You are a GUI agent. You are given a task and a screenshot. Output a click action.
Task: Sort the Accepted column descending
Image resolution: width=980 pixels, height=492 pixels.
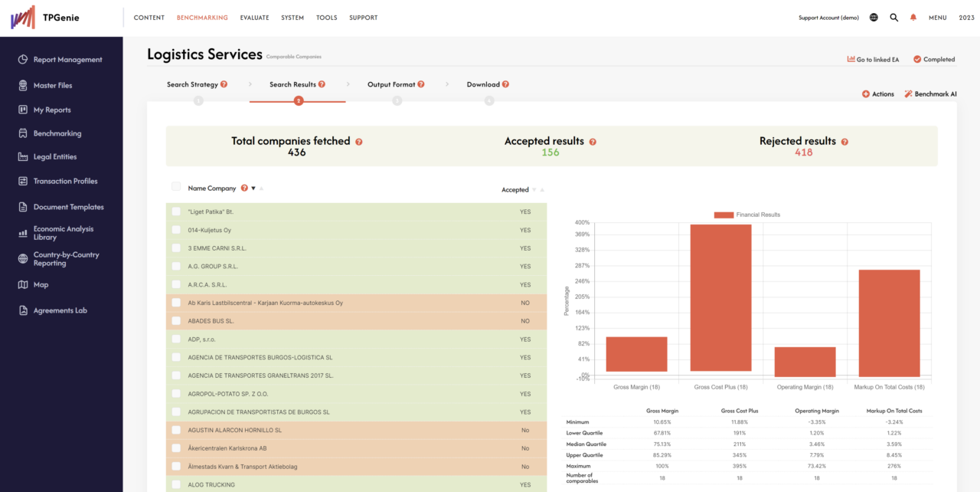[534, 189]
